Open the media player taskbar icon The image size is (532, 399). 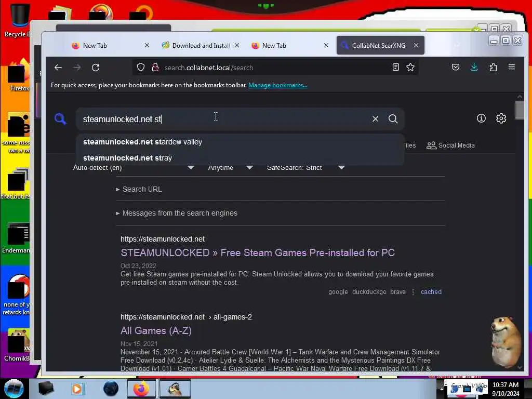coord(77,389)
